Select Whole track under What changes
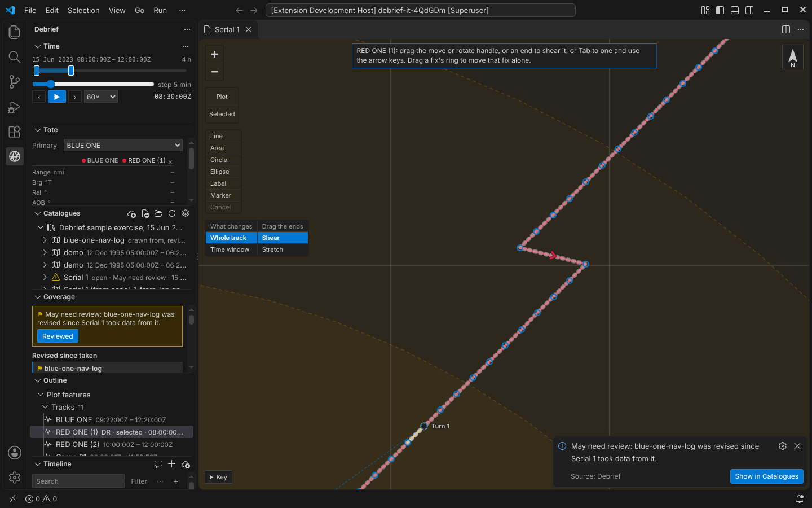 pyautogui.click(x=231, y=238)
